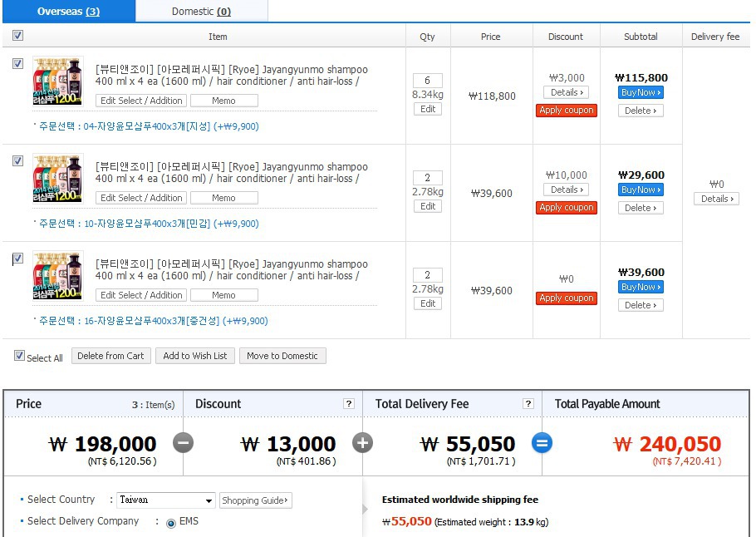Screen dimensions: 756x537
Task: Click option text 04-자양윤모샴푸400x3개[지성]
Action: pos(147,126)
